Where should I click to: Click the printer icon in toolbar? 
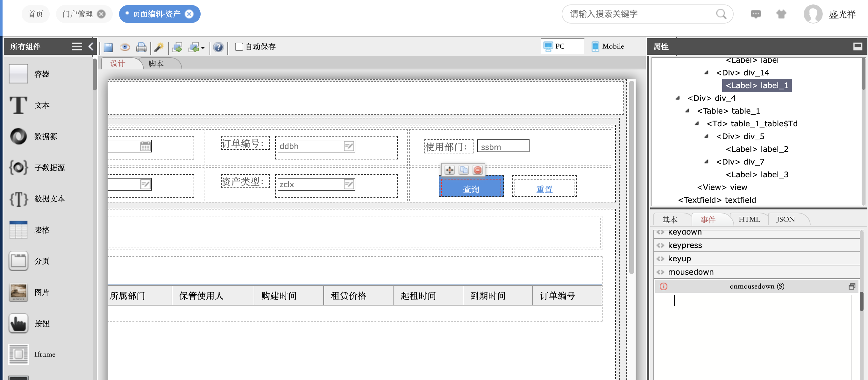(141, 47)
